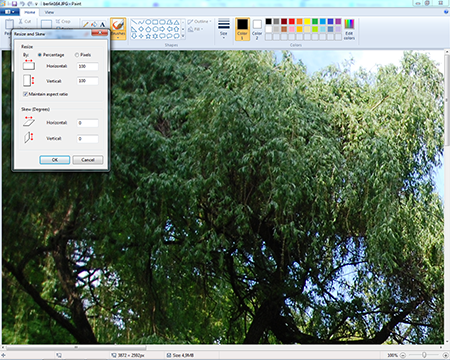Choose the Pentagon shape

[x=148, y=29]
